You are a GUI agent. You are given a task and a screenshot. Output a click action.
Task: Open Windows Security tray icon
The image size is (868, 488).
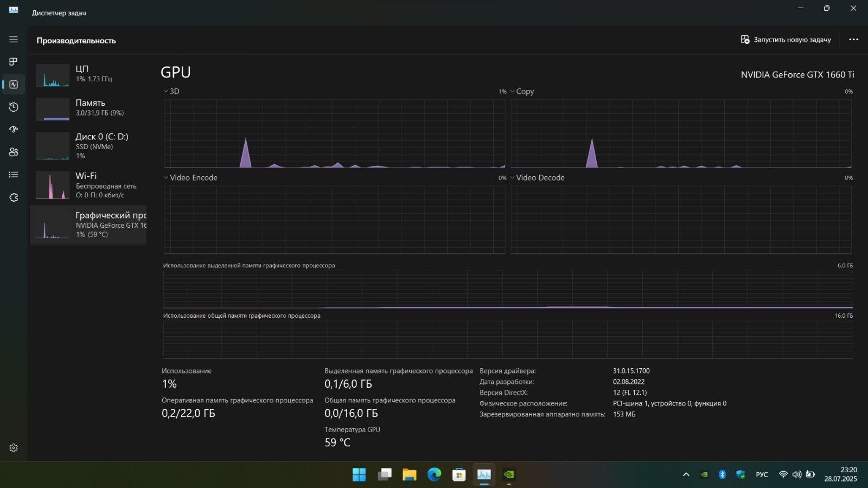click(x=741, y=474)
